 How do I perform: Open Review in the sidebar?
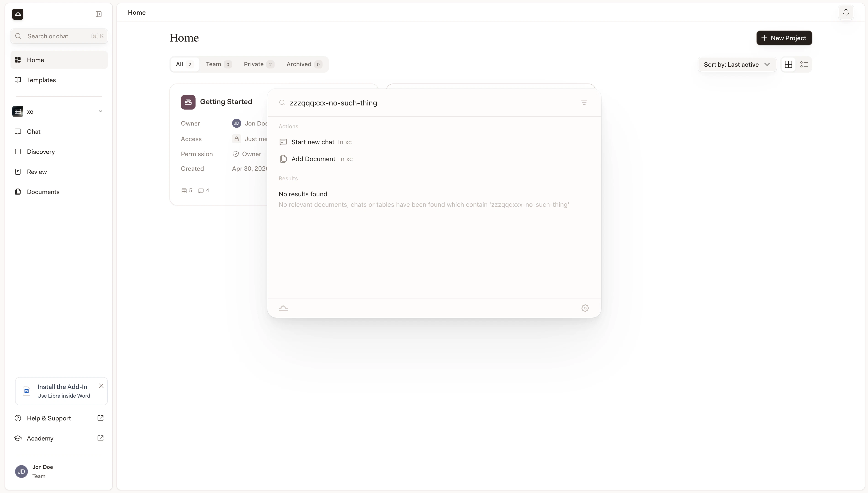click(59, 172)
